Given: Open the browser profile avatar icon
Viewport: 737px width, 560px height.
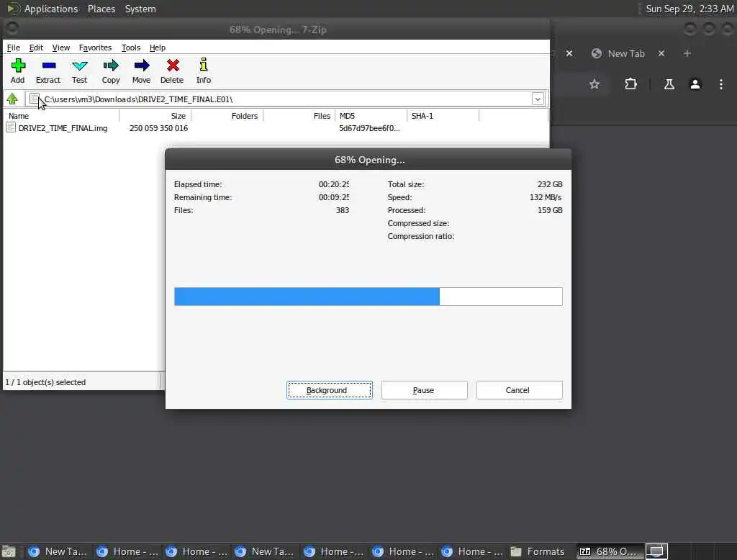Looking at the screenshot, I should click(695, 84).
